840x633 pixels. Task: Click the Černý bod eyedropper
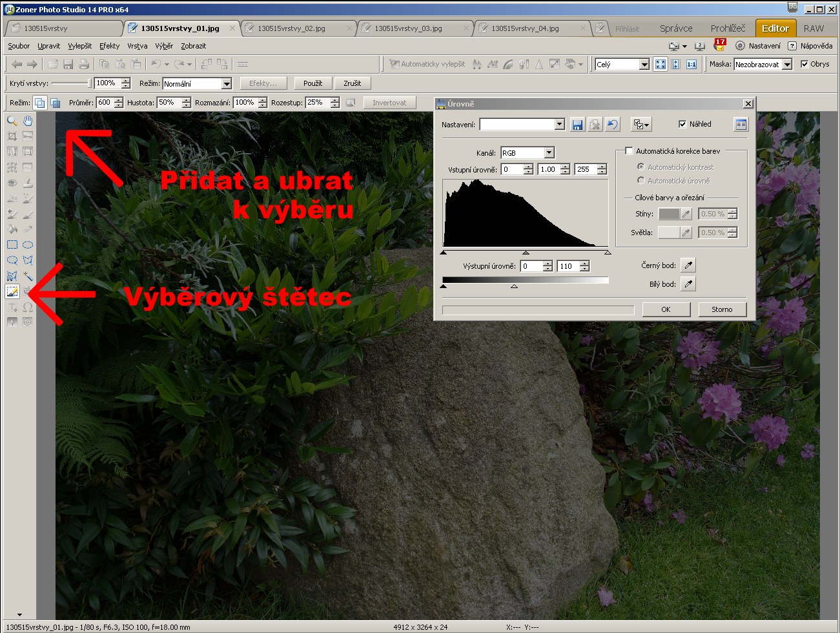[x=688, y=265]
